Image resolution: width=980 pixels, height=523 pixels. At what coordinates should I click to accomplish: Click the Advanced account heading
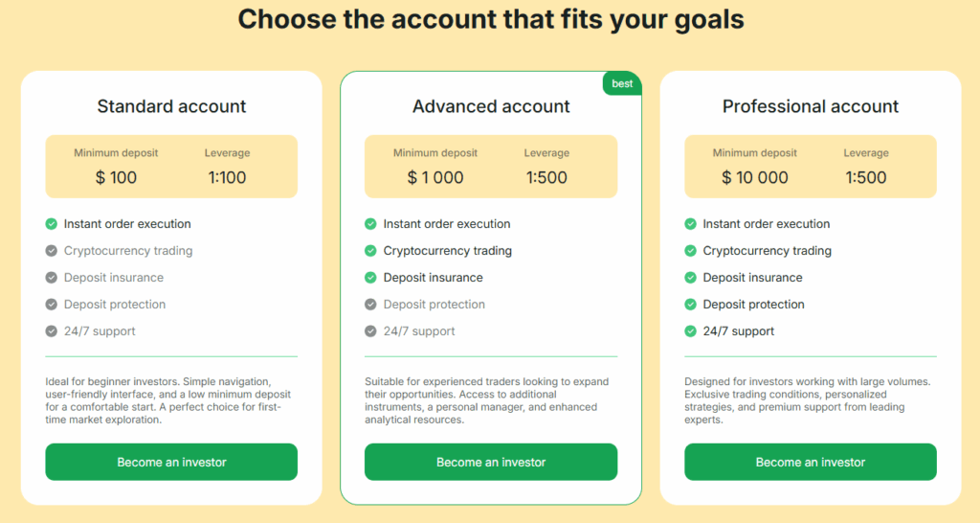[x=491, y=106]
